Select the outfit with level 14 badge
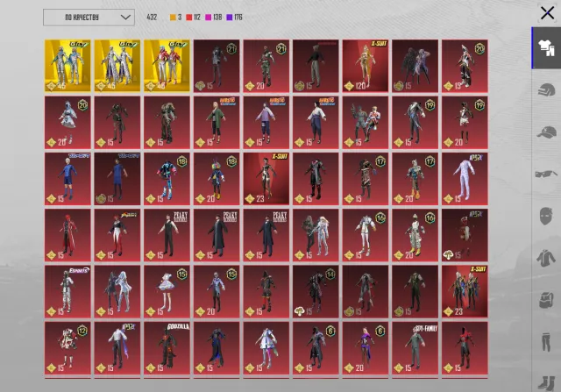This screenshot has width=561, height=392. 316,292
